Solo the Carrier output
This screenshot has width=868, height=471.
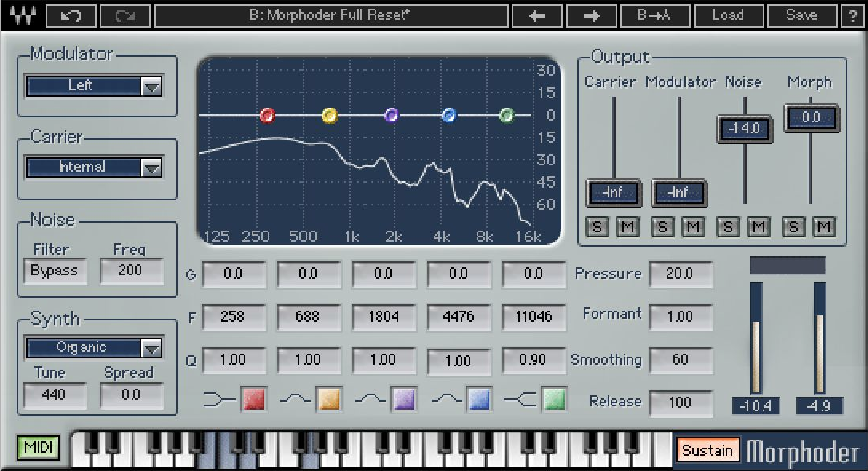pyautogui.click(x=597, y=227)
